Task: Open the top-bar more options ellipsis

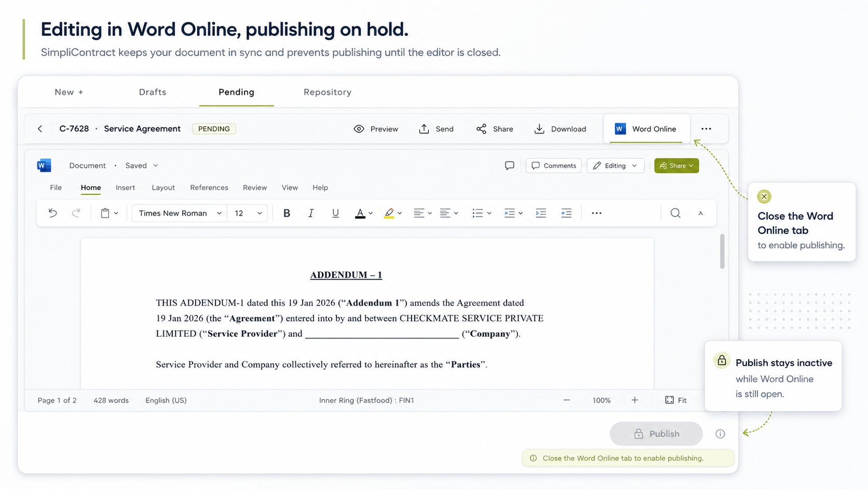Action: (706, 129)
